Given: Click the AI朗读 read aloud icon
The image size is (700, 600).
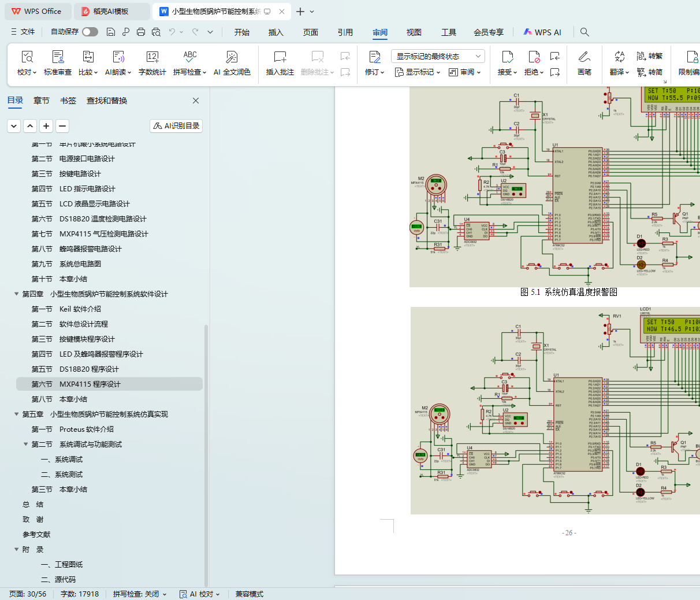Looking at the screenshot, I should 118,57.
